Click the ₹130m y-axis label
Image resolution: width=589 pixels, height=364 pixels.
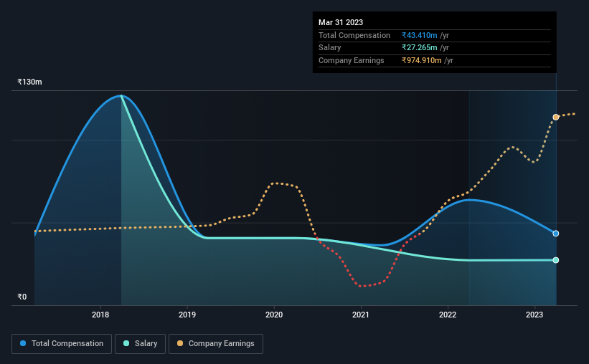pos(29,82)
